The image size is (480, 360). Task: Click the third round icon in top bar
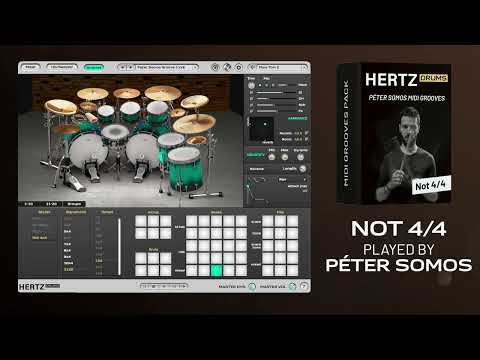239,67
